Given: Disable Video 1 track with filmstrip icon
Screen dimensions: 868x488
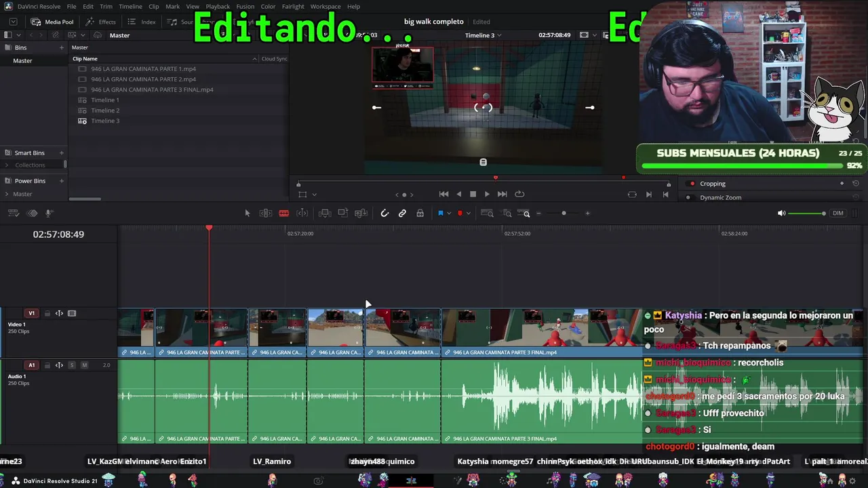Looking at the screenshot, I should tap(72, 314).
